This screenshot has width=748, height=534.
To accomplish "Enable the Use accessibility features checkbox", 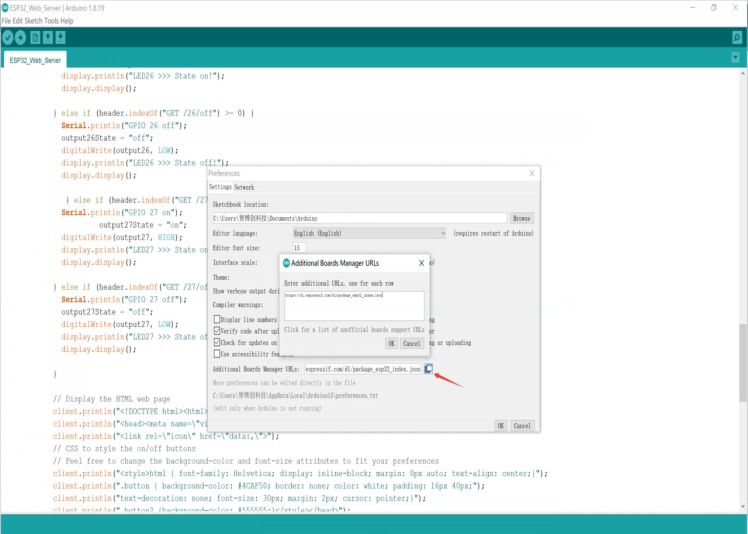I will click(217, 353).
